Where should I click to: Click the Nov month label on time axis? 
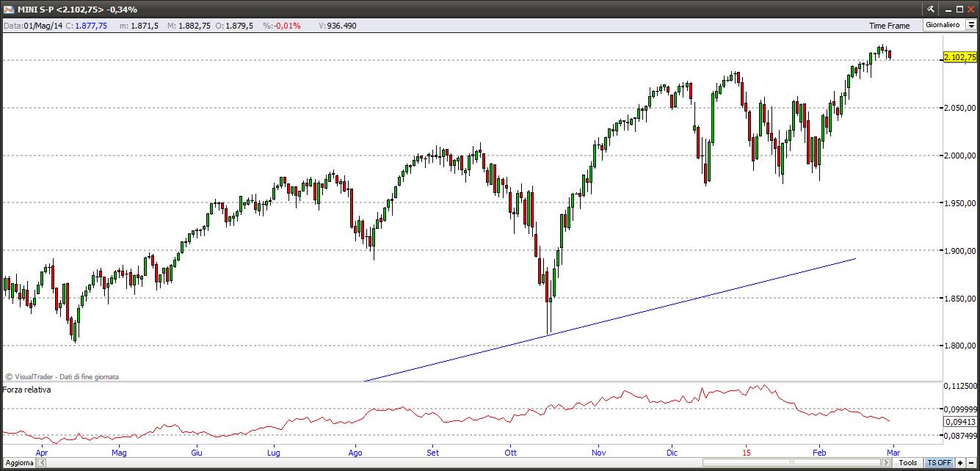click(598, 453)
